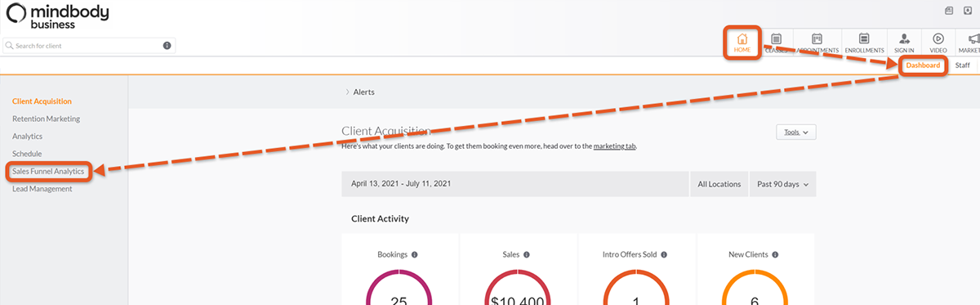The width and height of the screenshot is (980, 305).
Task: Open the All Locations filter
Action: point(719,184)
